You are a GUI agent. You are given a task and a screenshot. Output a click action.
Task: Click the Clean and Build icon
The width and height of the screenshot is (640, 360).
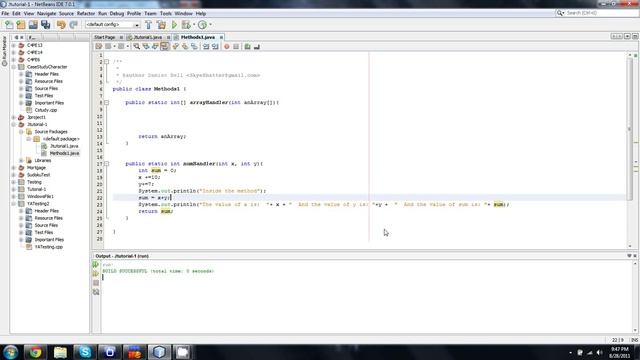tap(161, 25)
